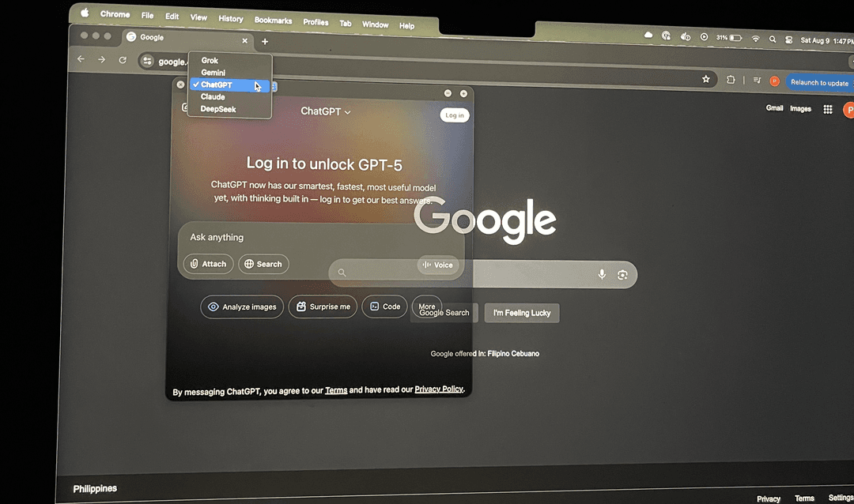Open the Edit menu

coord(172,17)
